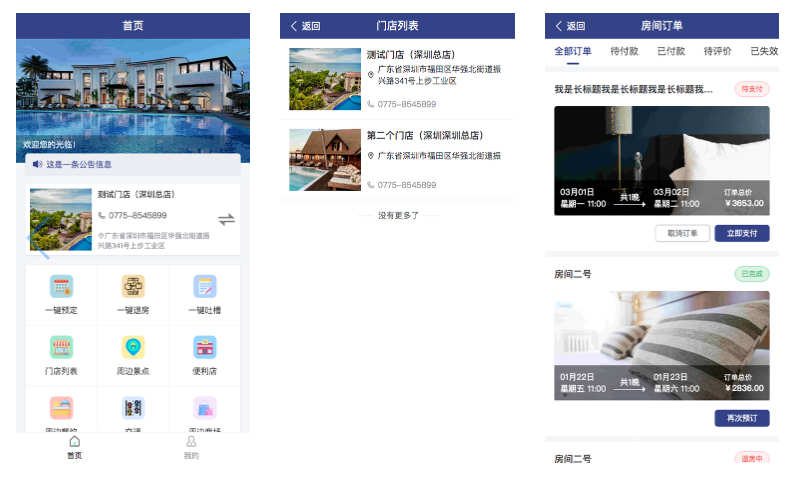
Task: Click the 取消订单 button
Action: [x=682, y=233]
